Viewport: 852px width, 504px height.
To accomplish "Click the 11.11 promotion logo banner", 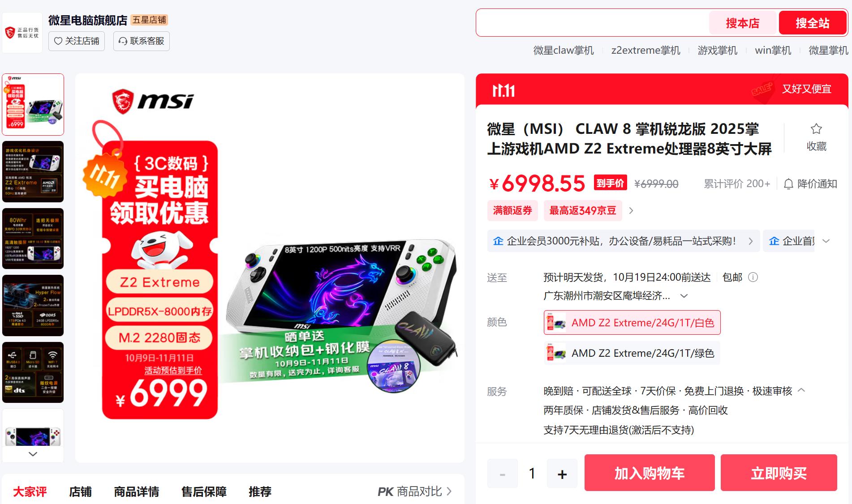I will pyautogui.click(x=503, y=91).
